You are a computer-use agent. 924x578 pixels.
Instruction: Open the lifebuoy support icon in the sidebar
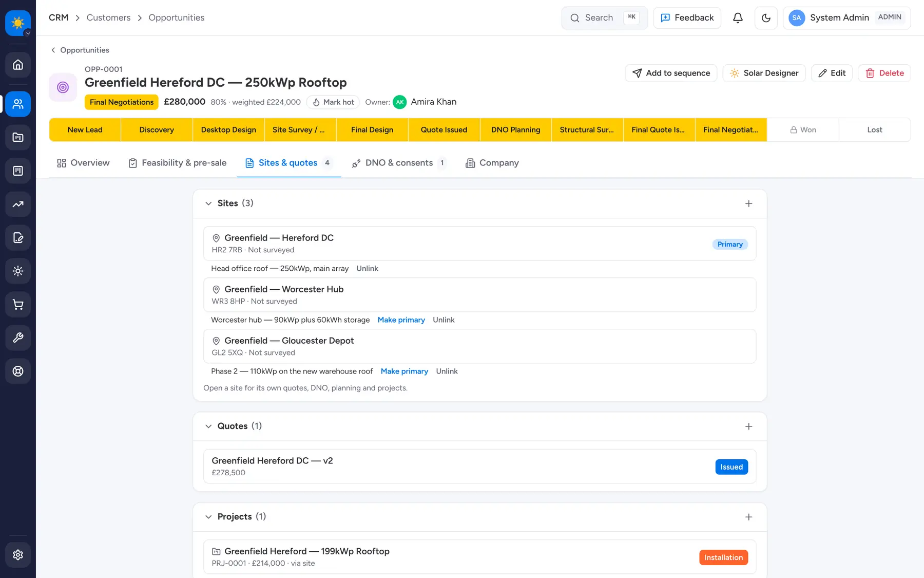pos(18,371)
